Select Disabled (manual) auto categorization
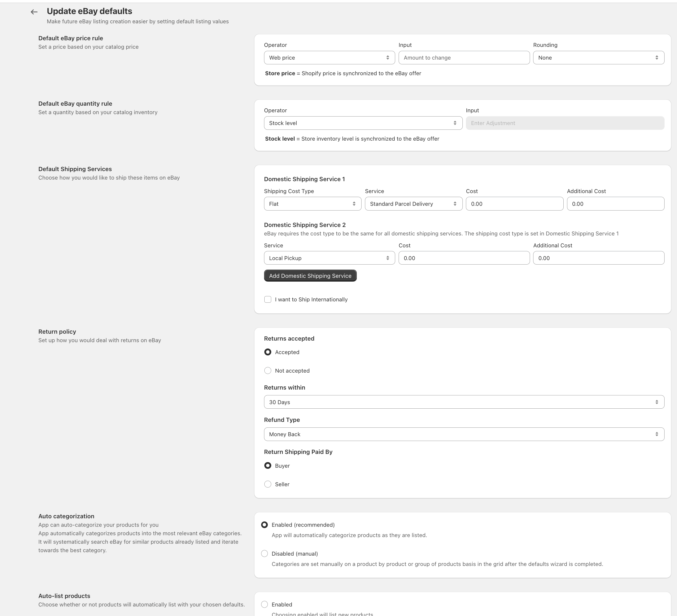The height and width of the screenshot is (616, 677). [264, 553]
